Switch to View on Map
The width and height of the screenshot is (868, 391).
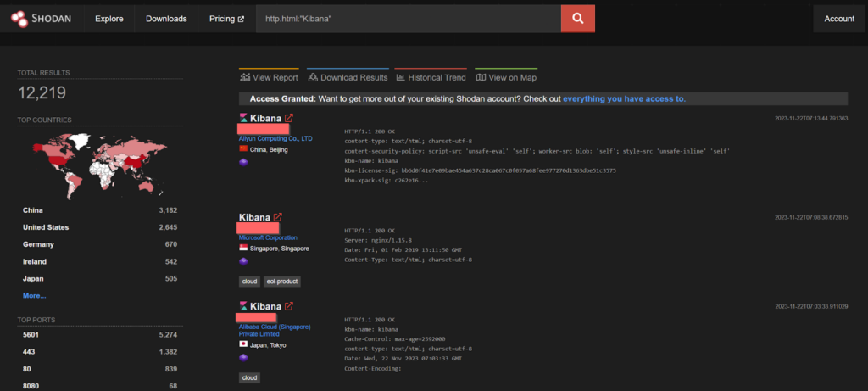pos(507,77)
